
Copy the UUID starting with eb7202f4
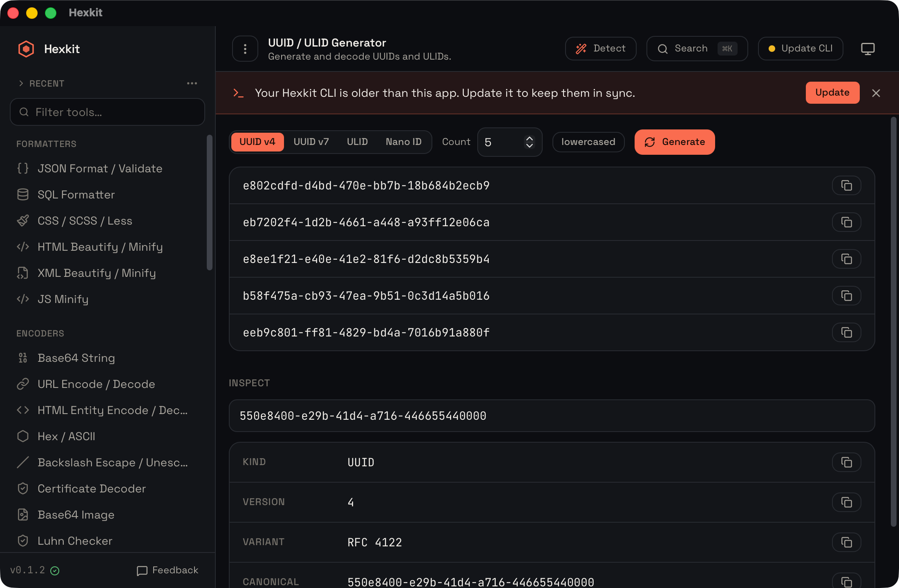pyautogui.click(x=847, y=222)
